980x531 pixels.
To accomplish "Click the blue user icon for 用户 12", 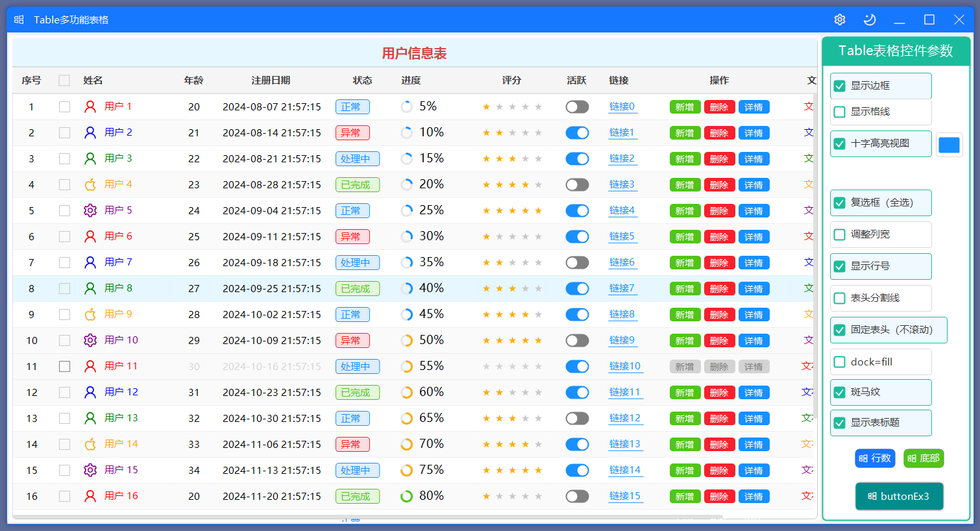I will coord(90,392).
